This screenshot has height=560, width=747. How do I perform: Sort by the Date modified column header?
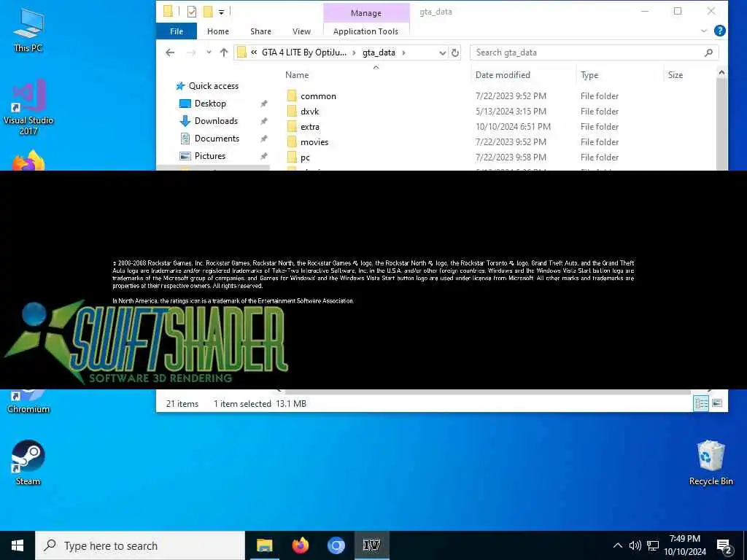tap(503, 75)
